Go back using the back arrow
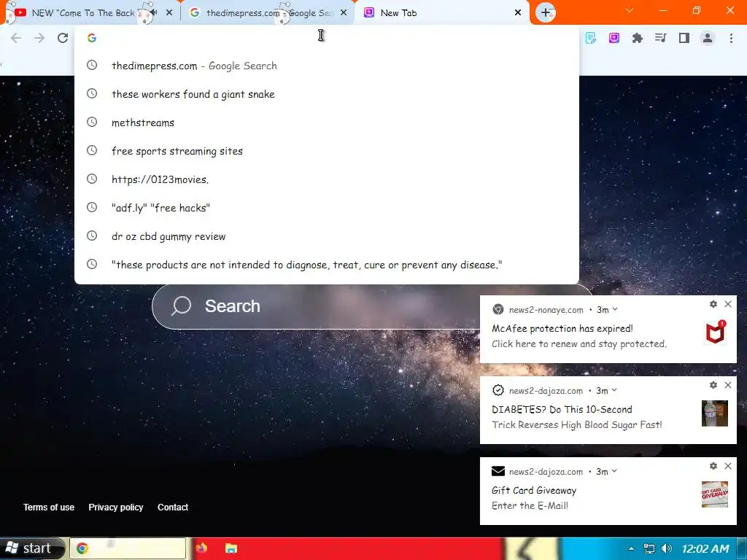This screenshot has width=747, height=560. click(16, 38)
